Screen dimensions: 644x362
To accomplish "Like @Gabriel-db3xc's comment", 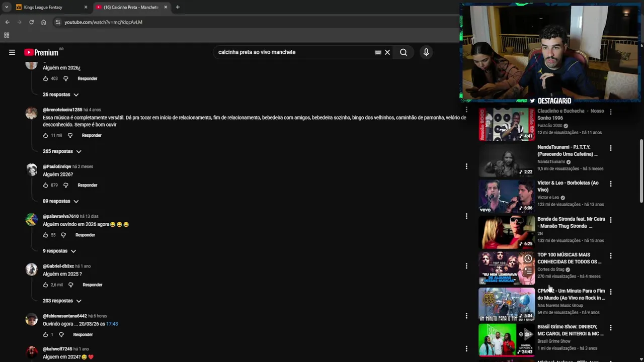I will pyautogui.click(x=46, y=285).
